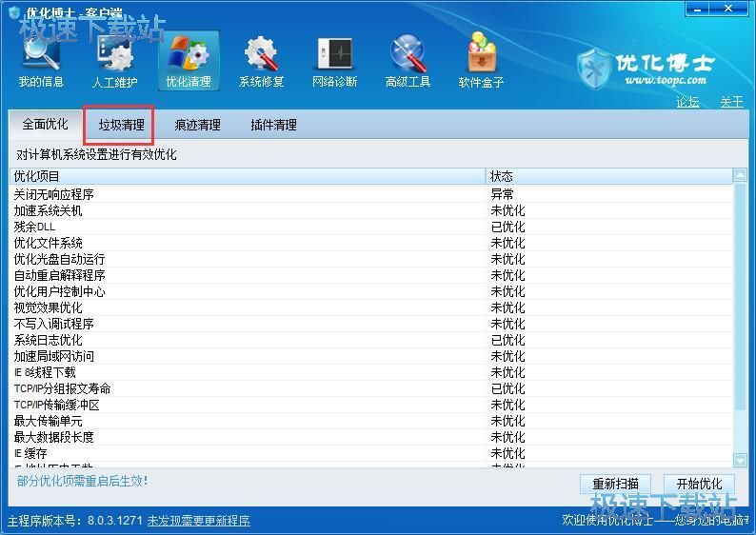Select the 不写入调试程序 row
The width and height of the screenshot is (756, 535).
pos(370,324)
